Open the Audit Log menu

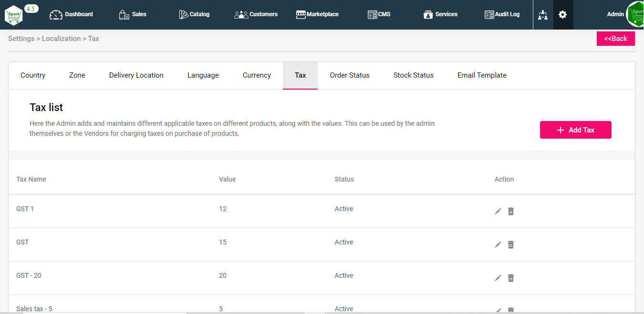coord(502,15)
